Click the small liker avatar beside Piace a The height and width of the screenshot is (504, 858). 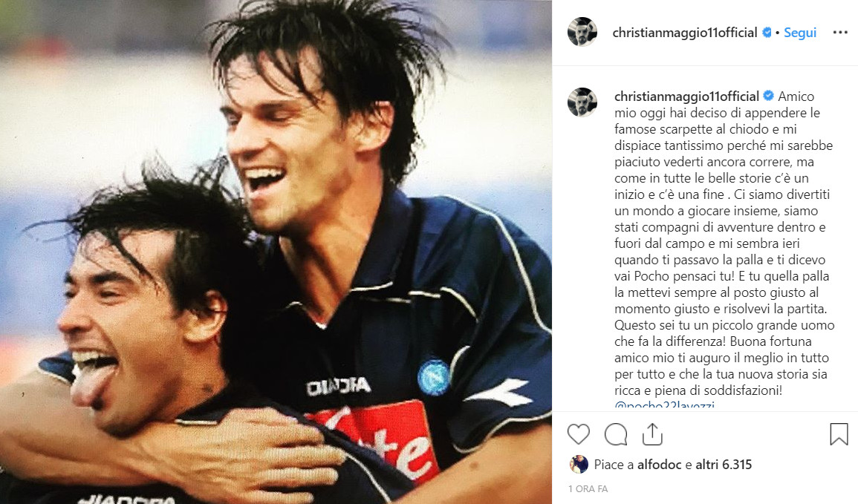click(579, 465)
